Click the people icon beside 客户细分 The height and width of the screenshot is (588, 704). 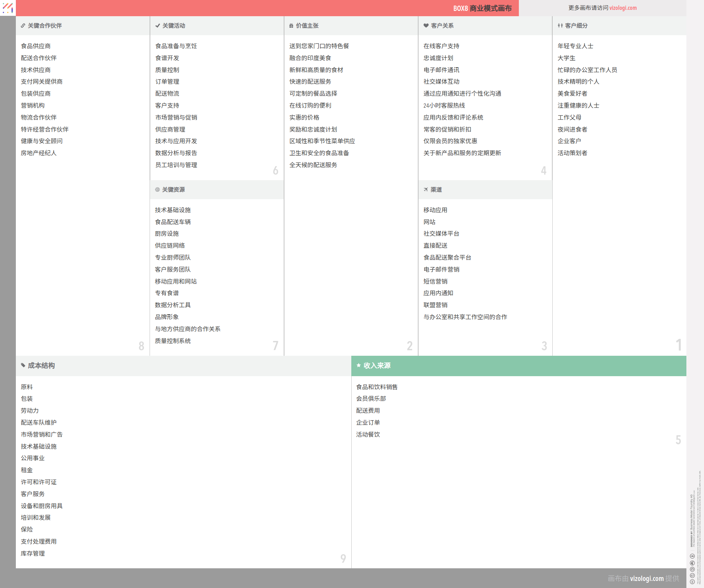(560, 26)
